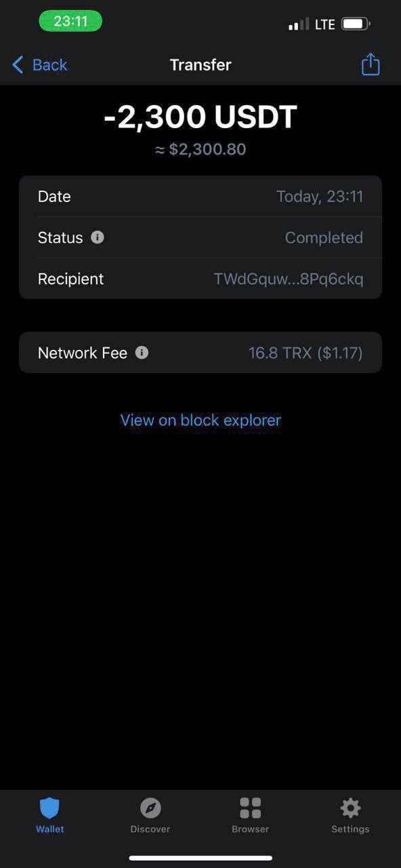401x868 pixels.
Task: Tap the Wallet shield icon
Action: [49, 808]
